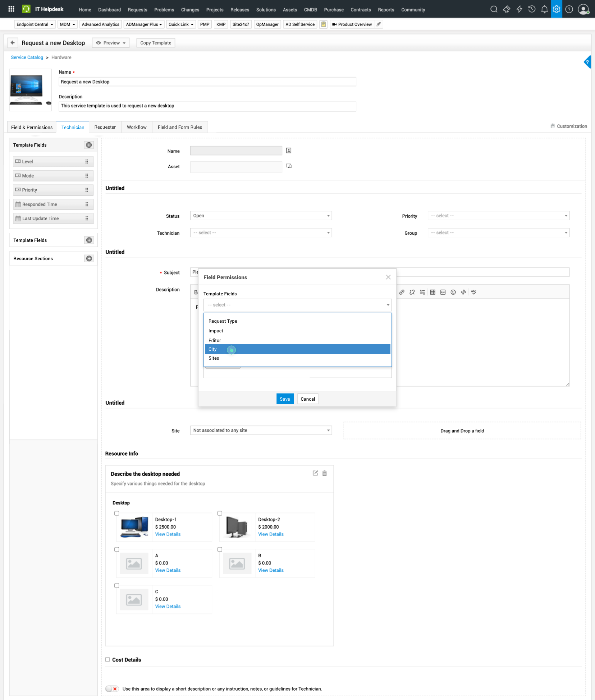Toggle the Technician instruction display switch
This screenshot has height=700, width=595.
click(112, 689)
